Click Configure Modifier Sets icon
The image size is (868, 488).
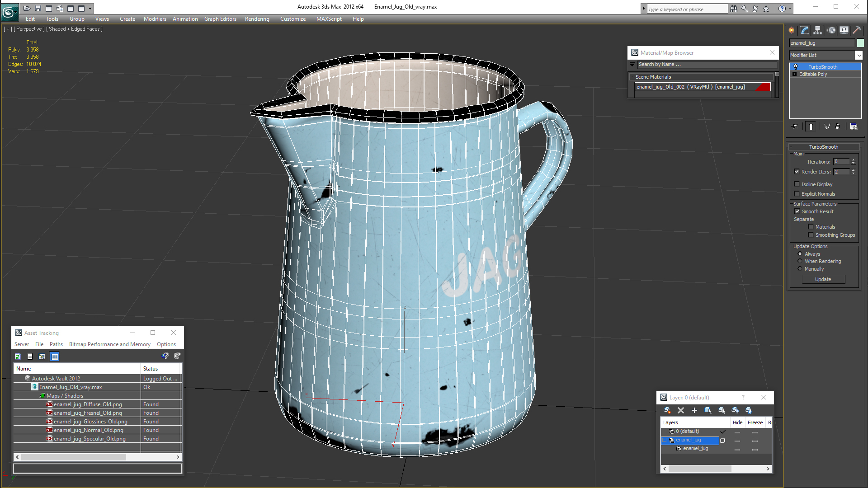pos(854,127)
